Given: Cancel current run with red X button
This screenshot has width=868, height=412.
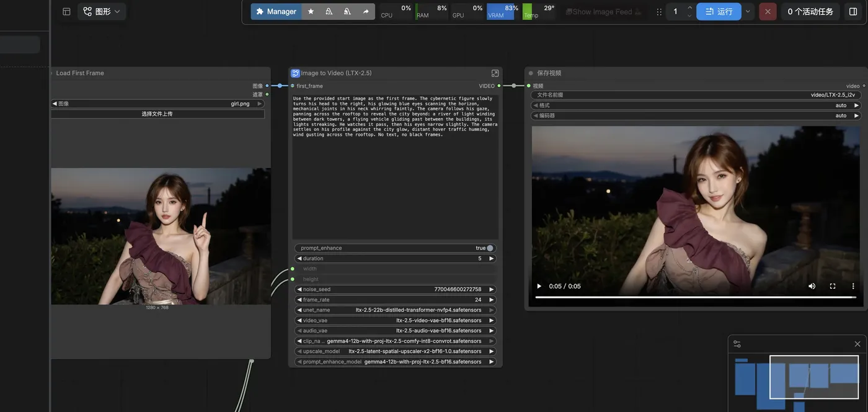Looking at the screenshot, I should 768,11.
